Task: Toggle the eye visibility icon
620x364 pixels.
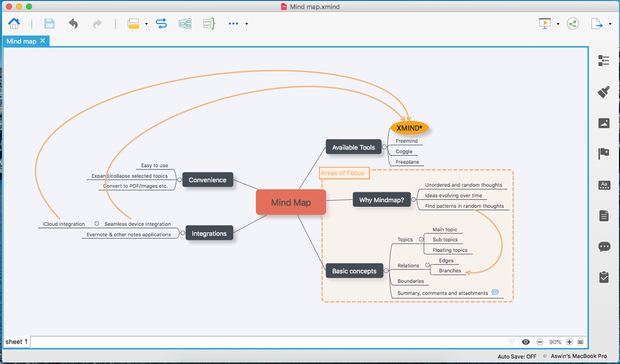Action: coord(526,342)
